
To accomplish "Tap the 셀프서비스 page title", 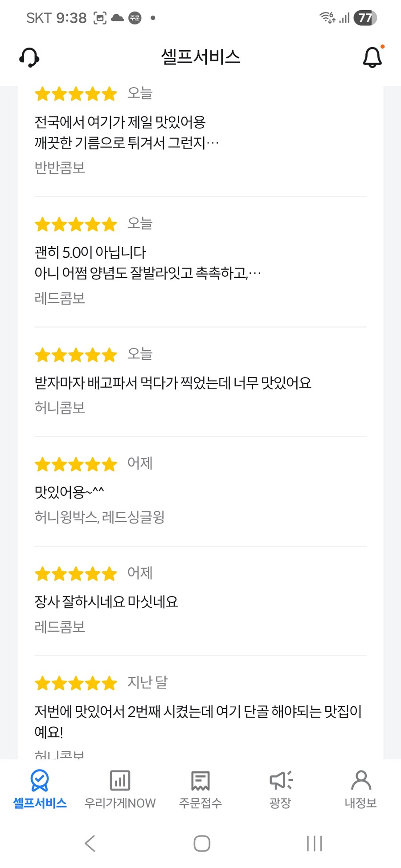I will pyautogui.click(x=200, y=57).
